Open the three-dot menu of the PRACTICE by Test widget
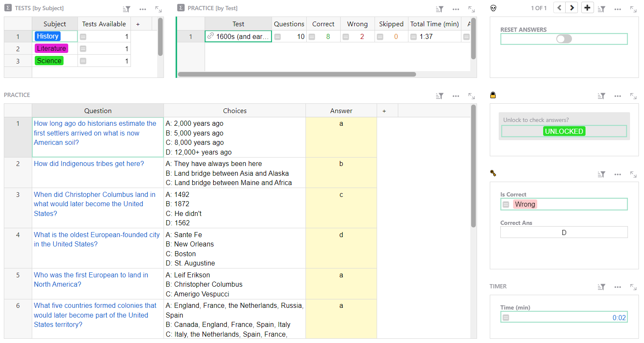 click(456, 9)
